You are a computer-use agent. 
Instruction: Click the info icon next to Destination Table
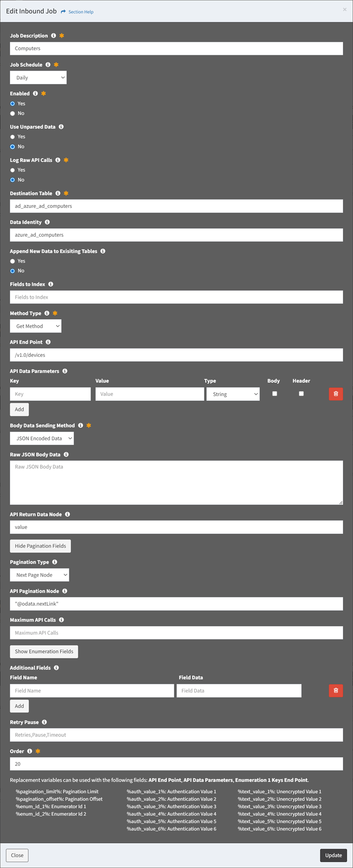pos(58,194)
